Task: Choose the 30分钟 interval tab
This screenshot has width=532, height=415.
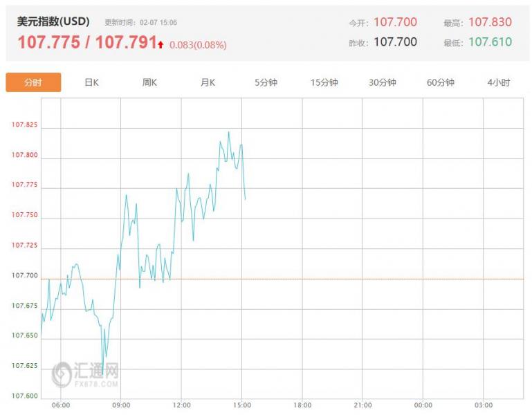Action: coord(382,82)
